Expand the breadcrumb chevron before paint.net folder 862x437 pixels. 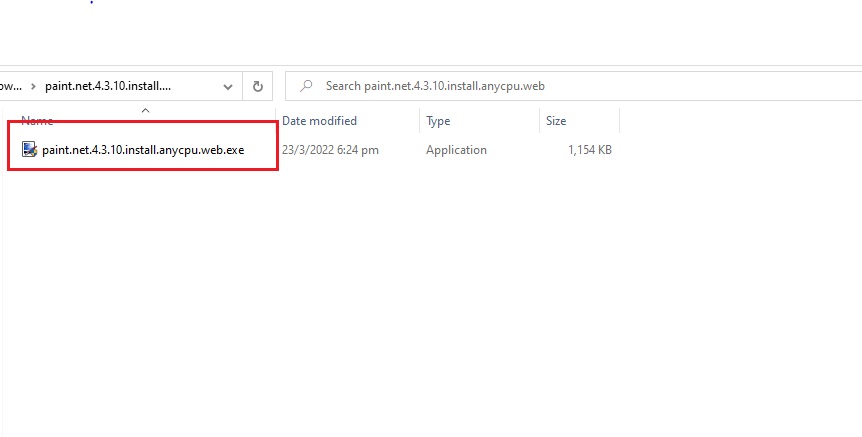[x=34, y=86]
